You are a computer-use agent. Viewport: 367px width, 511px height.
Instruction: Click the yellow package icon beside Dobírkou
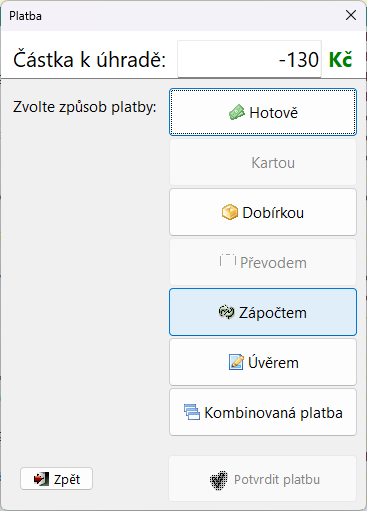pyautogui.click(x=230, y=212)
